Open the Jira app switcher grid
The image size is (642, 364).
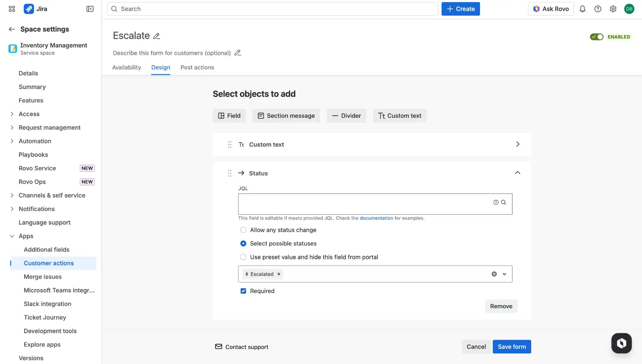pyautogui.click(x=11, y=9)
